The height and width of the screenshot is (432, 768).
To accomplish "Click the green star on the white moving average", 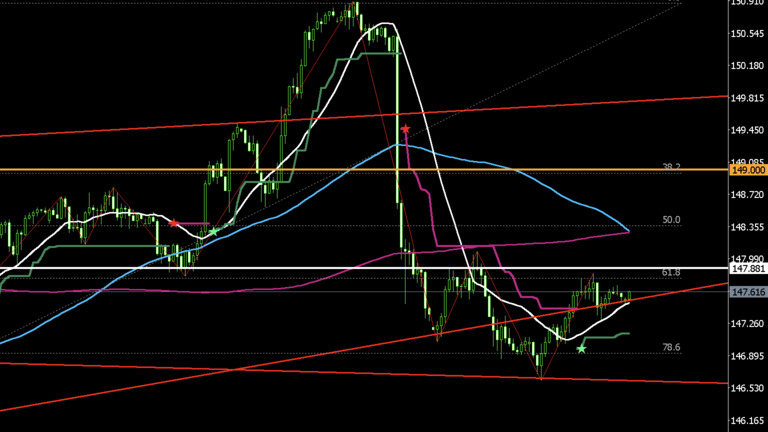I will 213,231.
